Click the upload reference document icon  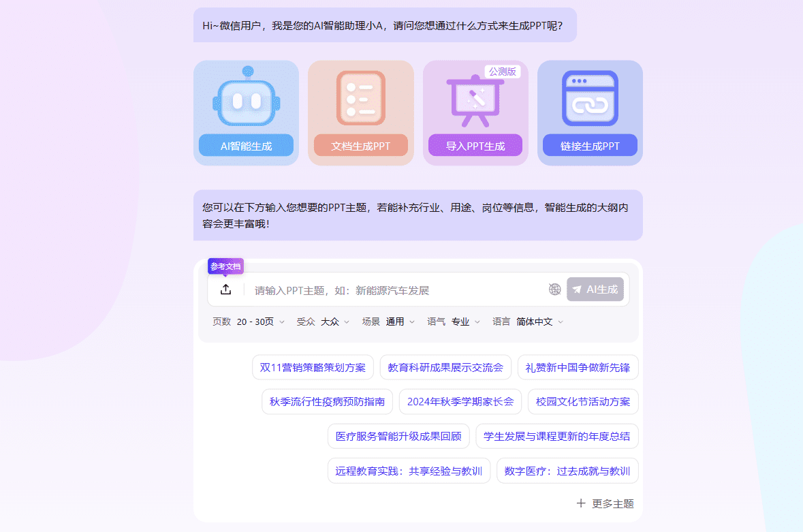click(226, 290)
